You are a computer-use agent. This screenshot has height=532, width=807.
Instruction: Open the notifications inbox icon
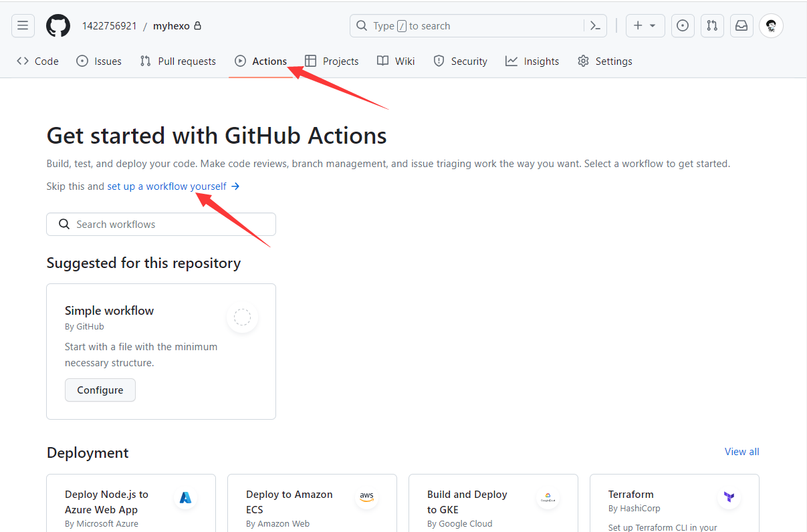[741, 26]
